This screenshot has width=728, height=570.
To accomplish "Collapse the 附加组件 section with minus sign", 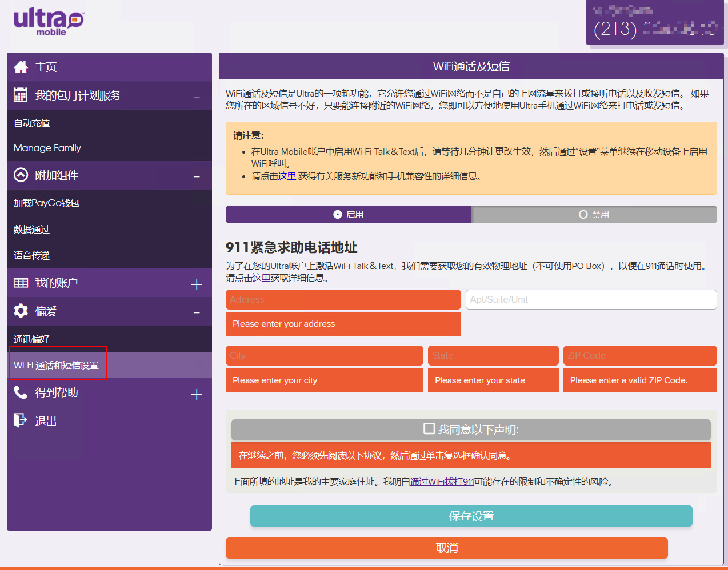I will [197, 177].
